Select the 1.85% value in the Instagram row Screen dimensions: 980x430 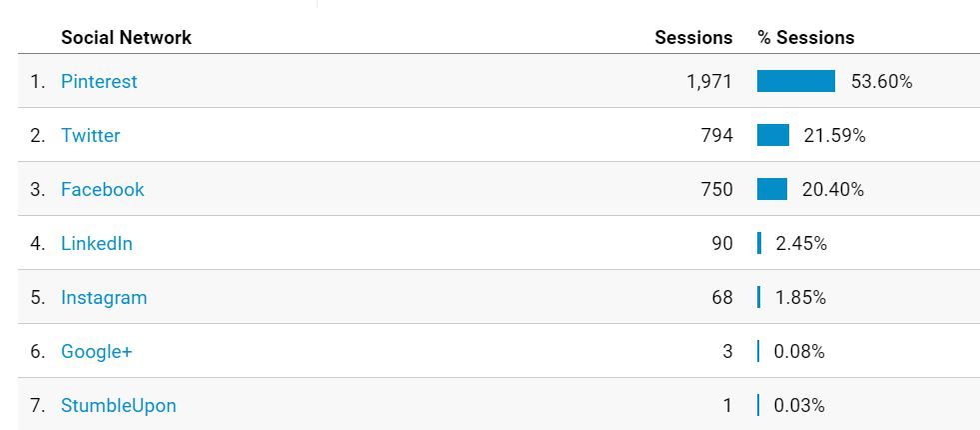800,297
